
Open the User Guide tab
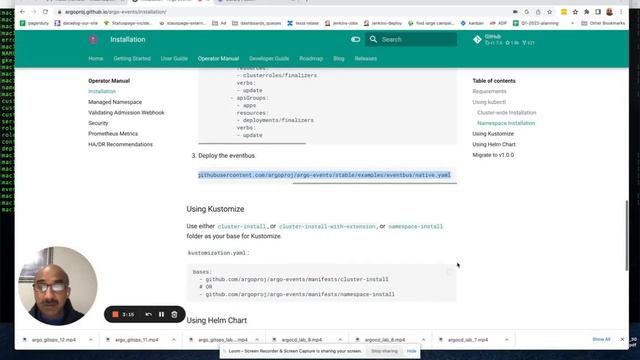pos(174,59)
